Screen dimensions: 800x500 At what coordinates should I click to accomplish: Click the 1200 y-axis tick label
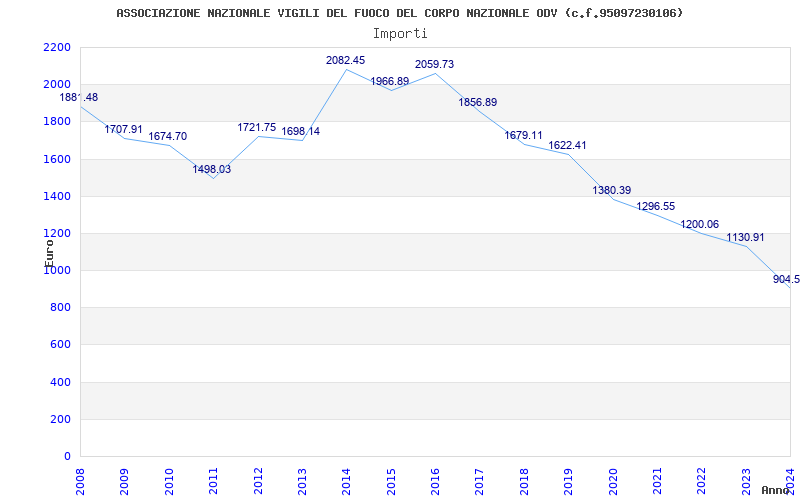click(x=57, y=234)
